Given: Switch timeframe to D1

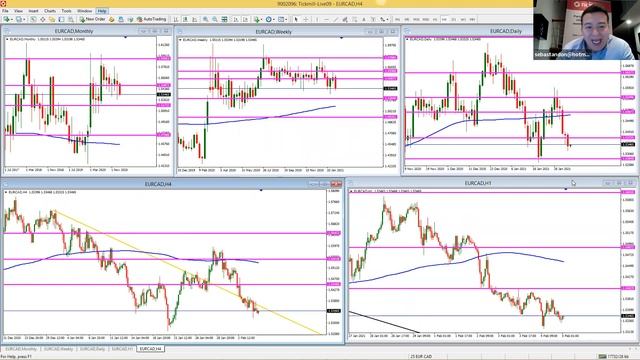Looking at the screenshot, I should pos(453,19).
